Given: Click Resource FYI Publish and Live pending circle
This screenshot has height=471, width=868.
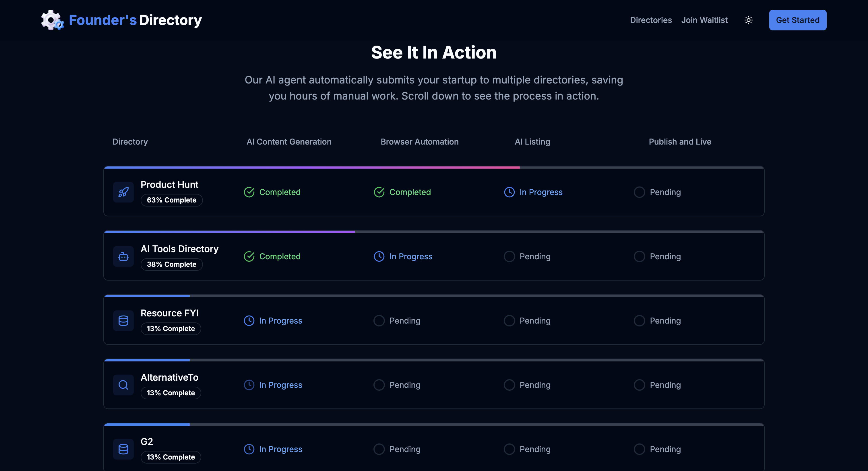Looking at the screenshot, I should coord(639,321).
